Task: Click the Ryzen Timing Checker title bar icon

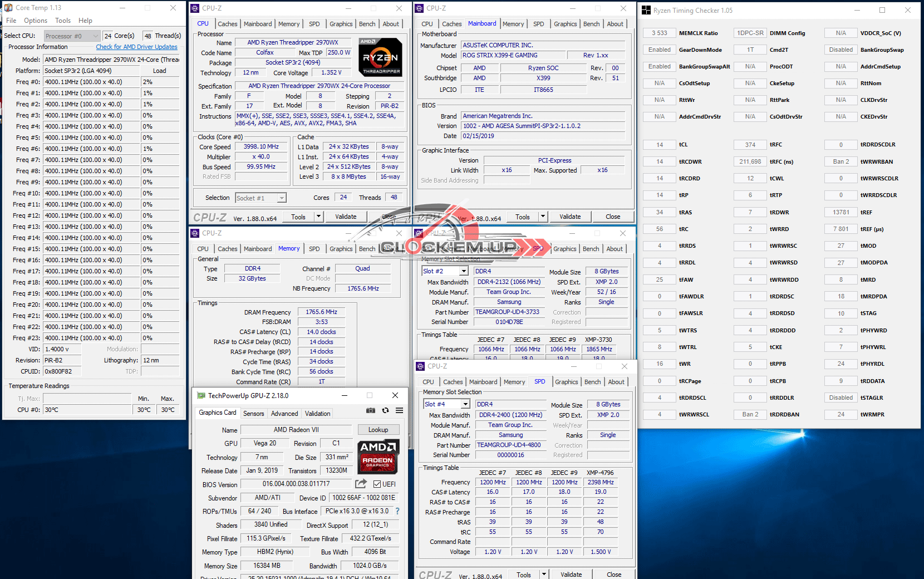Action: 646,10
